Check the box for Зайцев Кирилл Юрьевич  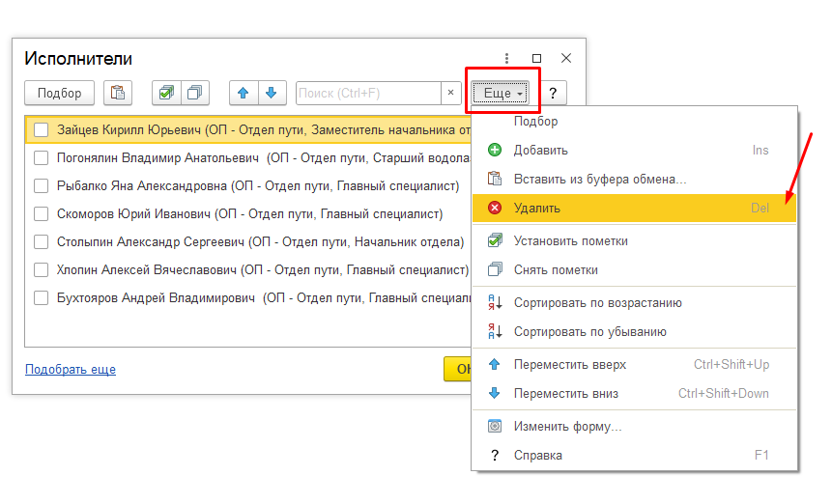tap(41, 129)
